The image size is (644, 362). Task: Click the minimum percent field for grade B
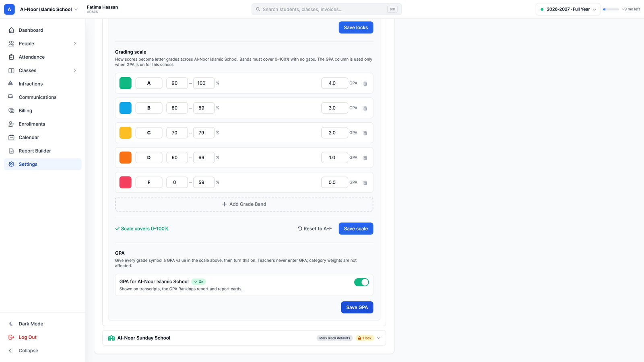177,108
